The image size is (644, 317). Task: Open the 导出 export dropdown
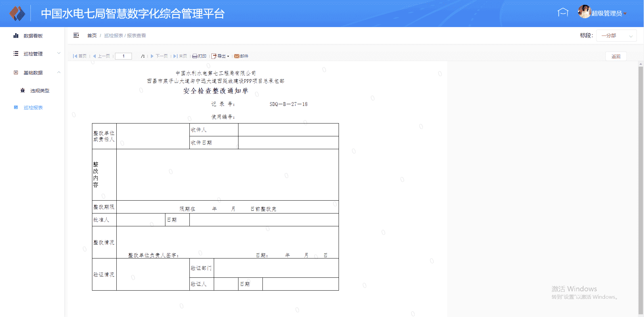221,56
